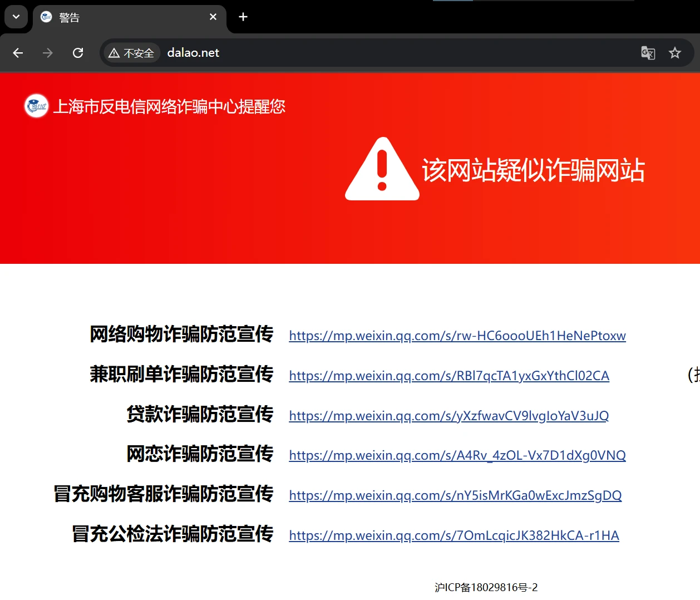Follow the 贷款诈骗防范宣传 weixin link
Screen dimensions: 700x600
[x=448, y=416]
